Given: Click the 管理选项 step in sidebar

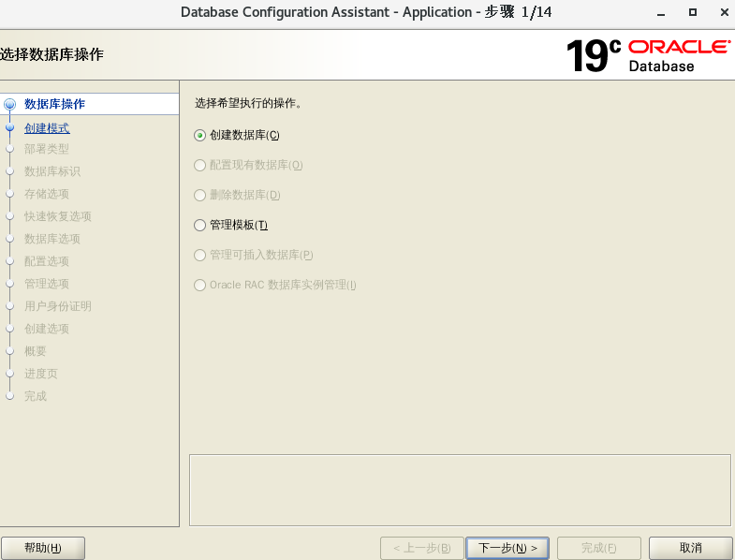Looking at the screenshot, I should [47, 285].
